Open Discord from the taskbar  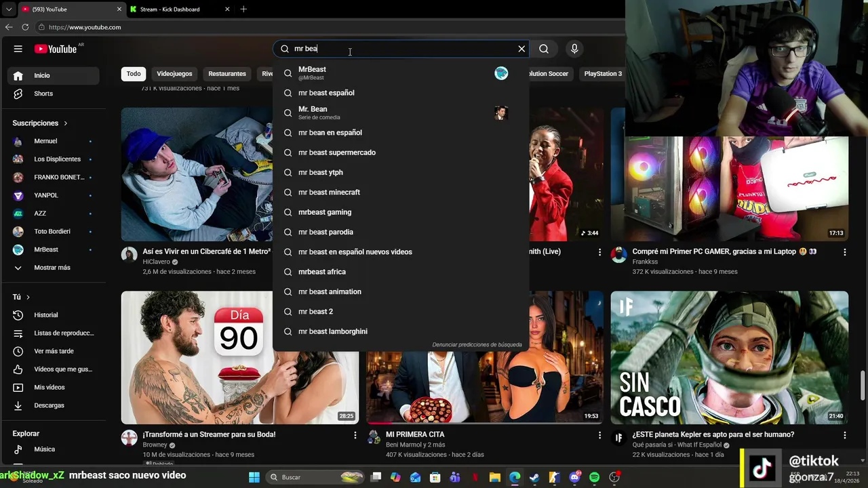click(x=575, y=477)
